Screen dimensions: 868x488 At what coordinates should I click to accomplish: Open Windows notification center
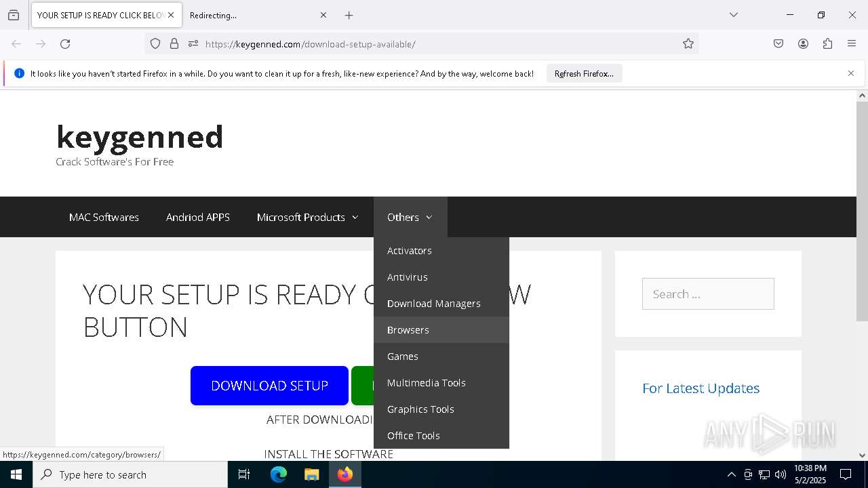pyautogui.click(x=846, y=474)
